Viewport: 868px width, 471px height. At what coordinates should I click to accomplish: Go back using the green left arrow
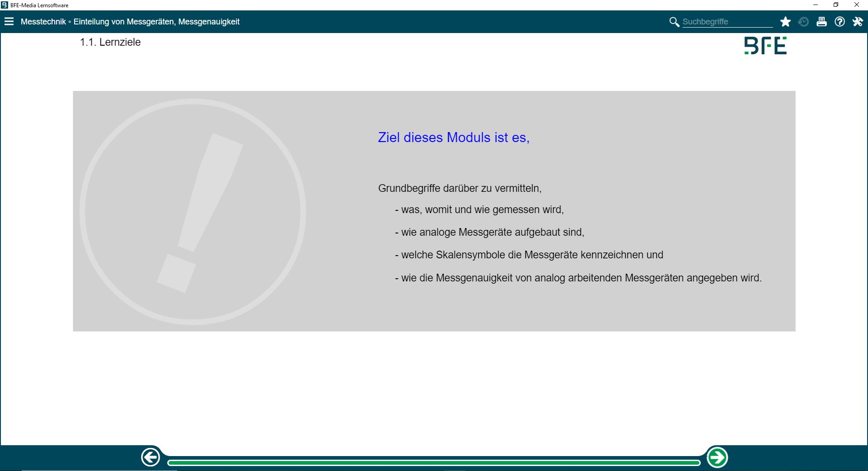click(x=151, y=457)
